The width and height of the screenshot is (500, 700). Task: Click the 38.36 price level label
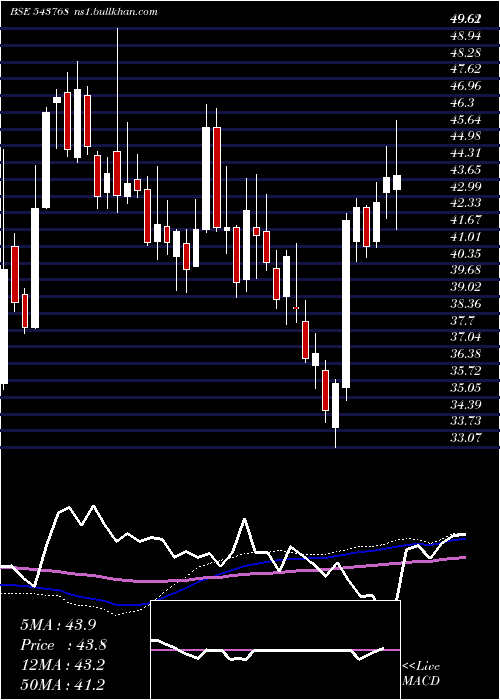click(465, 304)
